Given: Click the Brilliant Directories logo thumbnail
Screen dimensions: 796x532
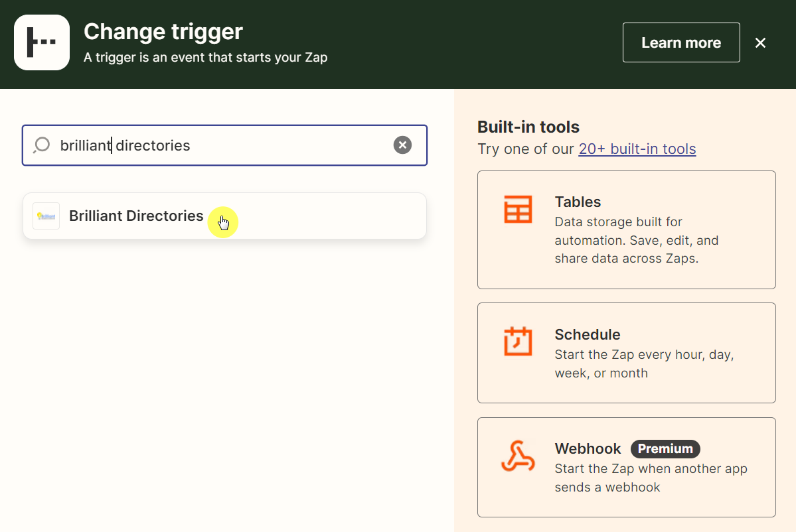Looking at the screenshot, I should pos(46,216).
